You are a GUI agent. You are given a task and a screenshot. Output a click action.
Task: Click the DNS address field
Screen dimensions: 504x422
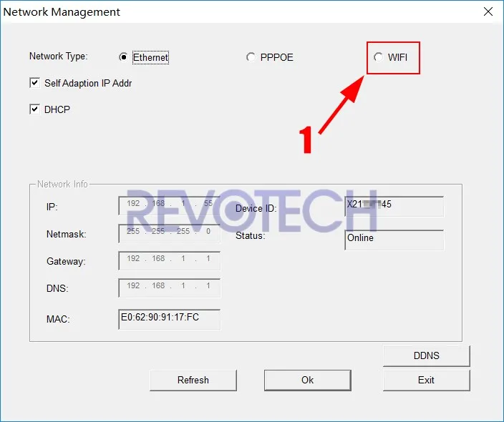tap(170, 288)
